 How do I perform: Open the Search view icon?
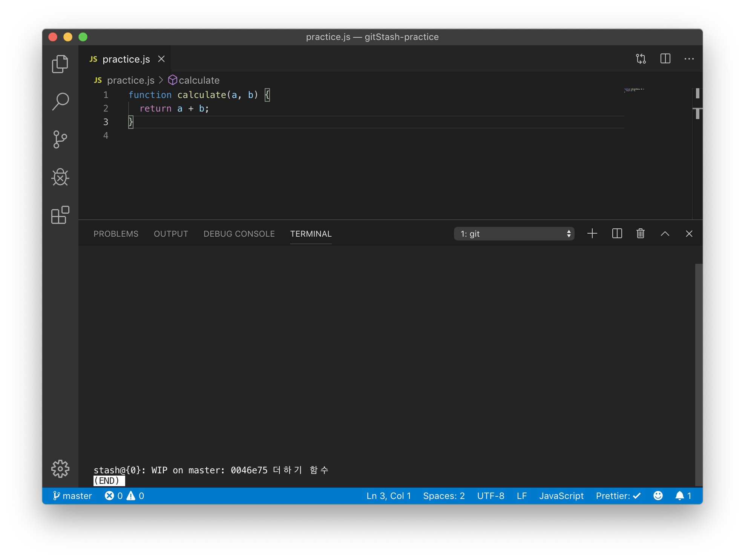coord(60,102)
